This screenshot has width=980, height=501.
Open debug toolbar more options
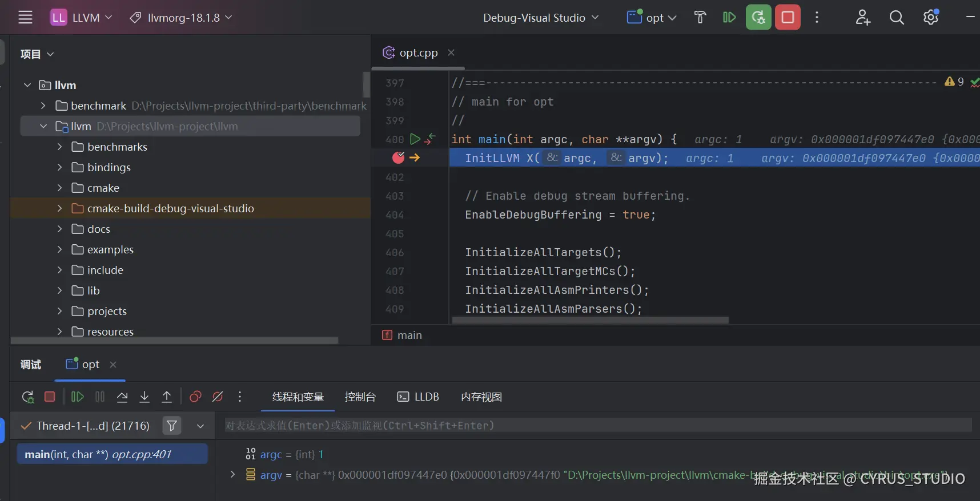pyautogui.click(x=240, y=397)
